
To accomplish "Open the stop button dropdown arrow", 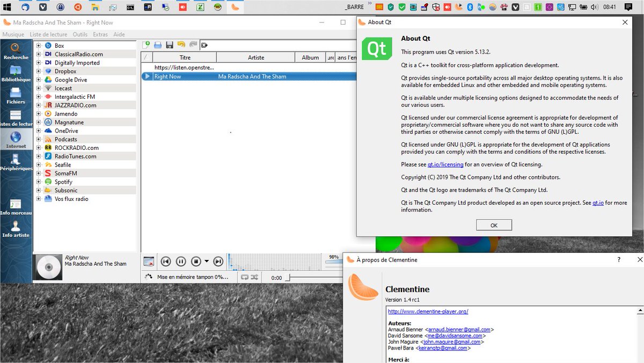I will (x=206, y=262).
